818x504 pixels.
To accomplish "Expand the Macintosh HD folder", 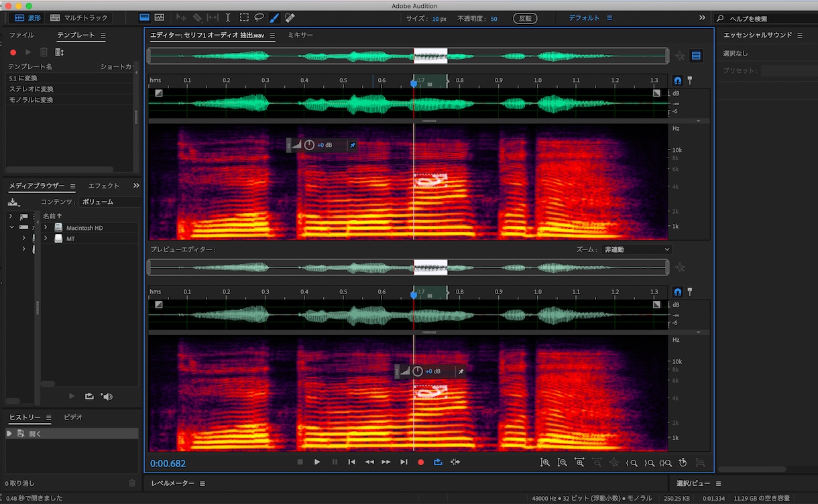I will (46, 228).
